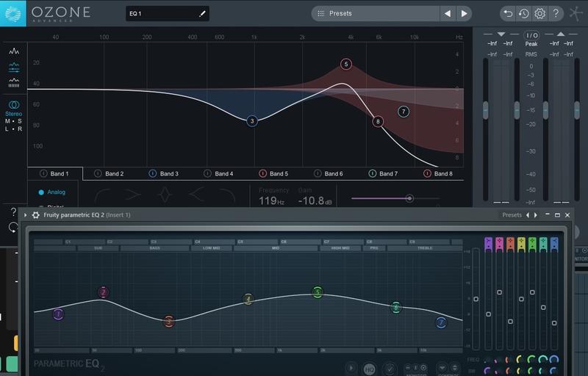588x376 pixels.
Task: Select the highlighted middle spectrum view icon
Action: 14,68
